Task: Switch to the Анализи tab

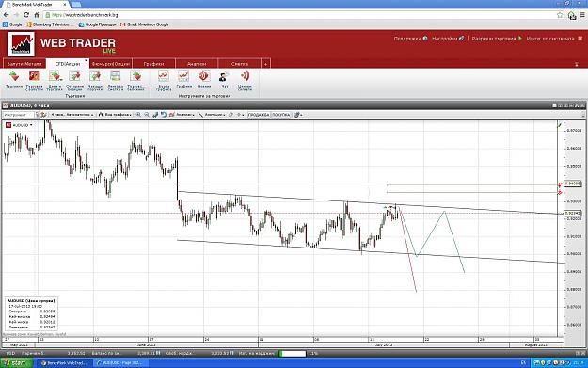Action: [197, 64]
